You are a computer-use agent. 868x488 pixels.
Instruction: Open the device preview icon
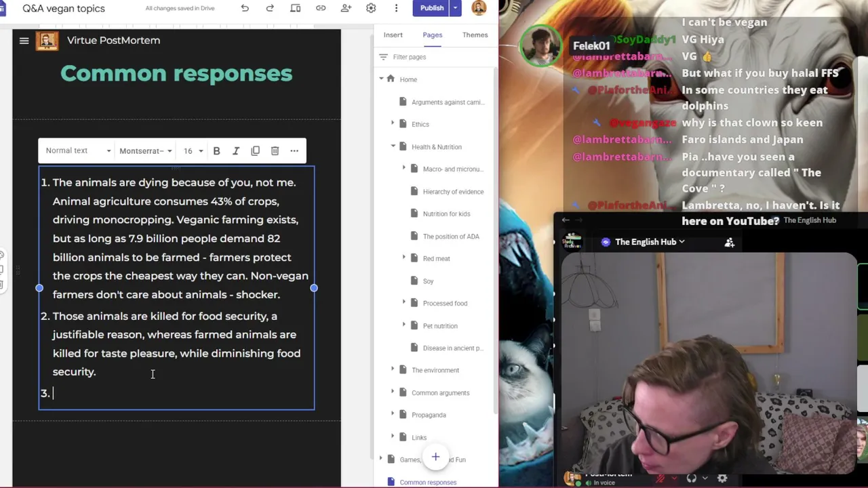296,8
